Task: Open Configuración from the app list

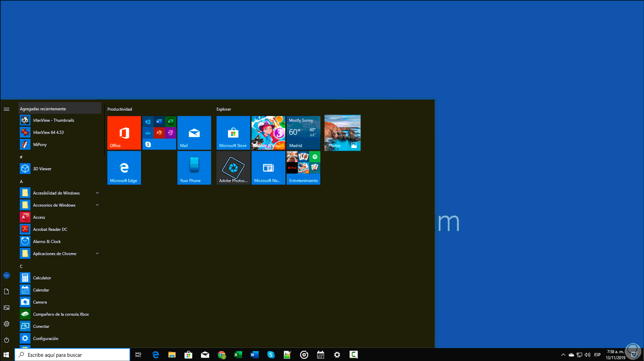Action: pyautogui.click(x=60, y=339)
